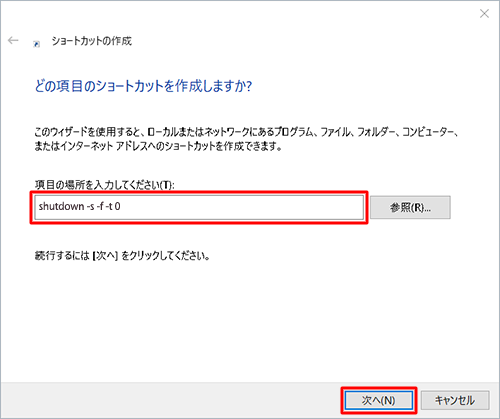Click the label 項目の場所を入力してください(T):
Image resolution: width=500 pixels, height=419 pixels.
pyautogui.click(x=104, y=185)
